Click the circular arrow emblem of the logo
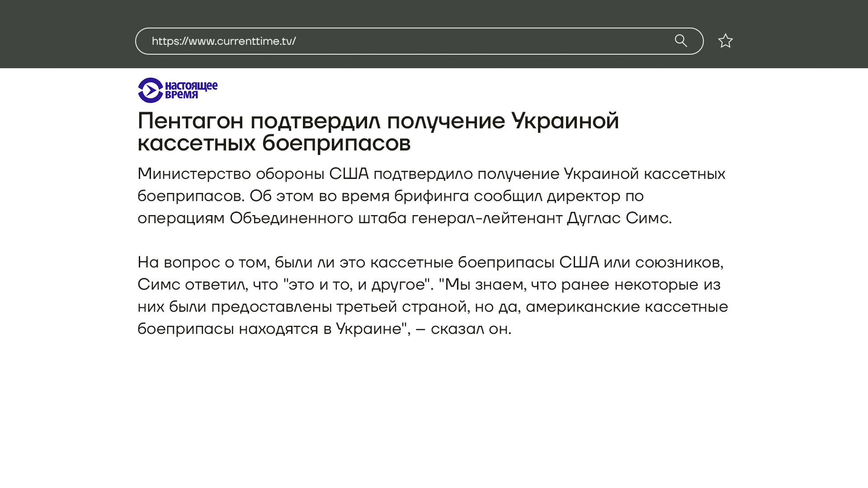This screenshot has width=868, height=488. [150, 90]
